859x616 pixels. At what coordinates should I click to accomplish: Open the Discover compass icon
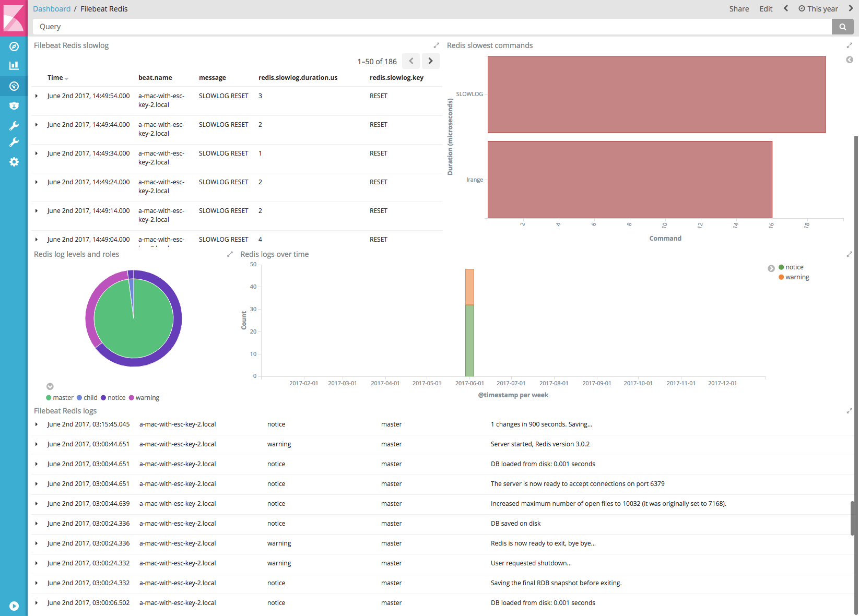[x=14, y=46]
